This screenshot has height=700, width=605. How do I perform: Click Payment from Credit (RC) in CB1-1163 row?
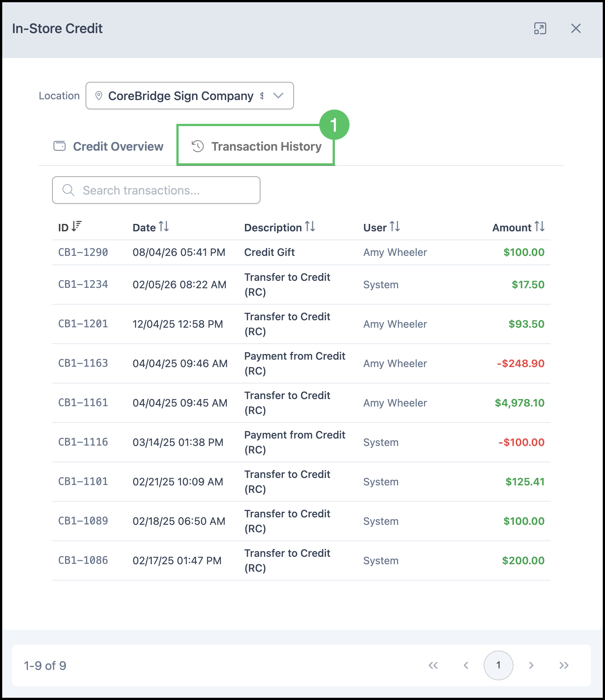tap(295, 363)
